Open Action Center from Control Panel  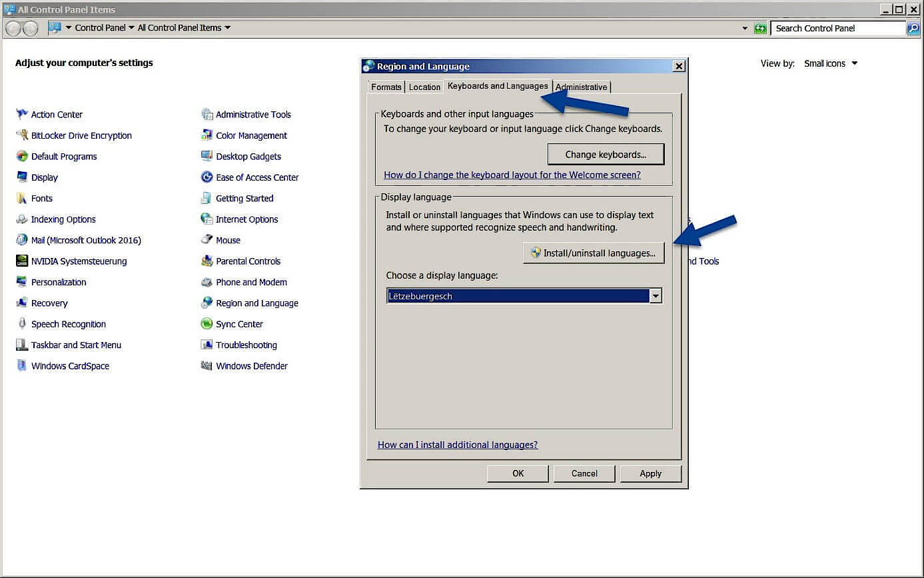57,114
